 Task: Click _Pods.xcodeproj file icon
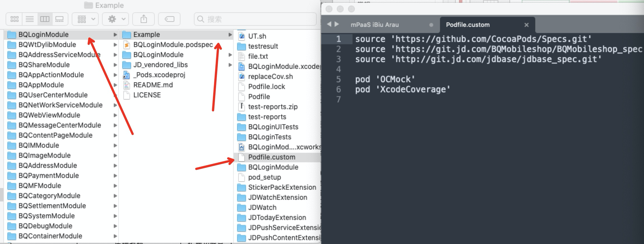pos(127,75)
